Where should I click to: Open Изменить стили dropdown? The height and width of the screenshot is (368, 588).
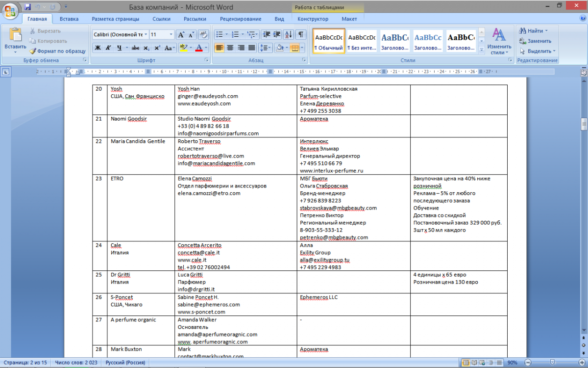click(499, 42)
